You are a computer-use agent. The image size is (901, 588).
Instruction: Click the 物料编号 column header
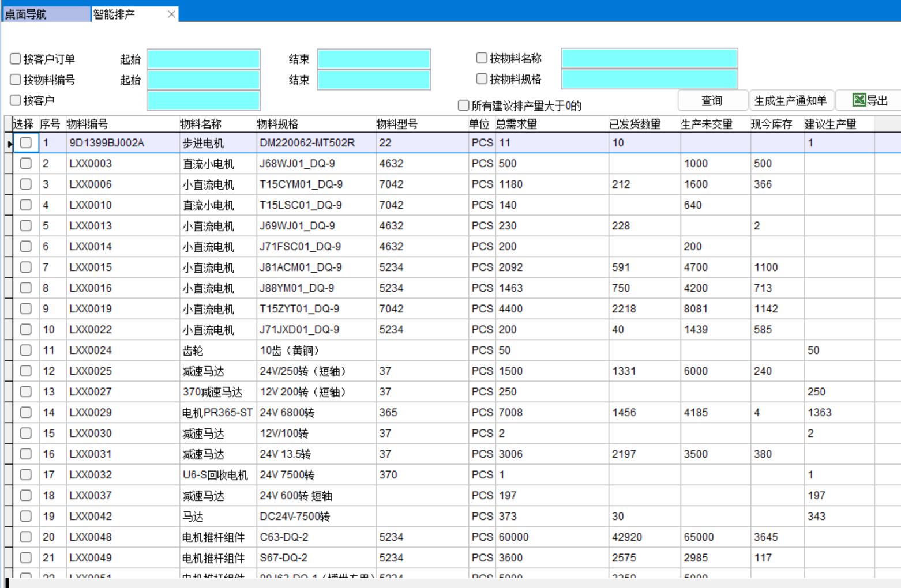click(87, 124)
